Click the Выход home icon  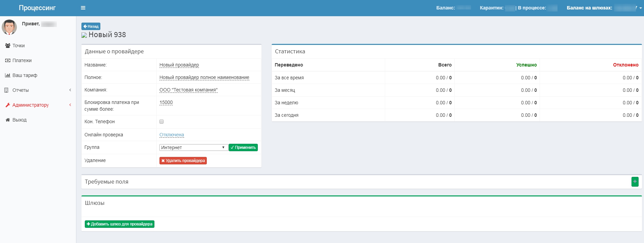tap(7, 120)
